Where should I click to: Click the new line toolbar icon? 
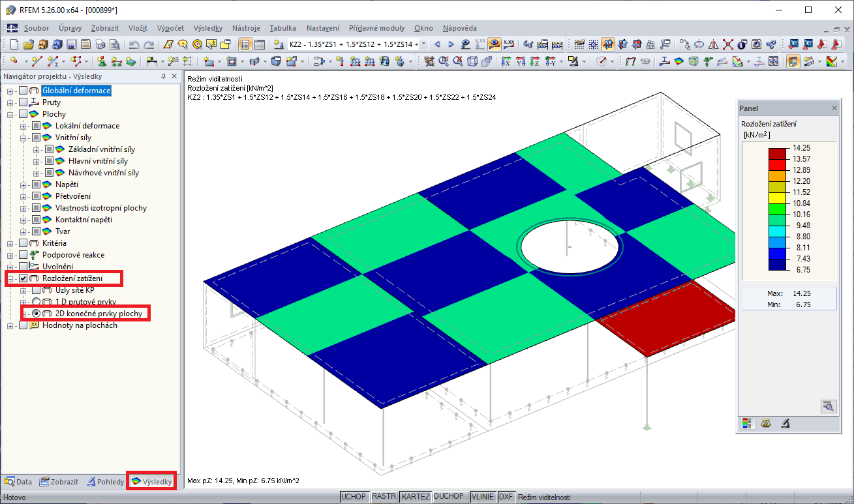[x=37, y=61]
